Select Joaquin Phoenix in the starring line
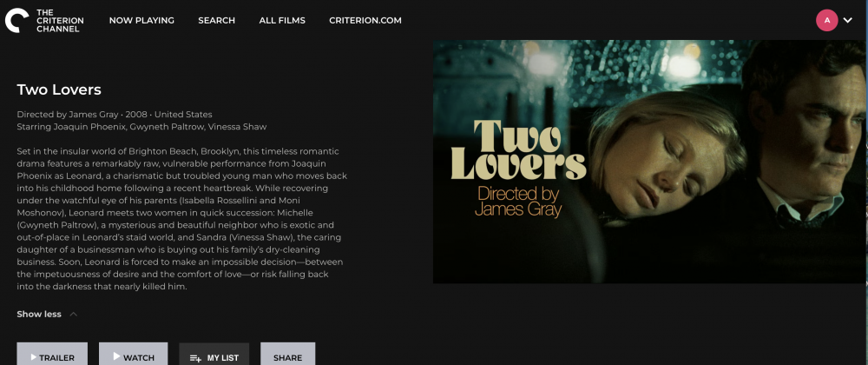 89,127
